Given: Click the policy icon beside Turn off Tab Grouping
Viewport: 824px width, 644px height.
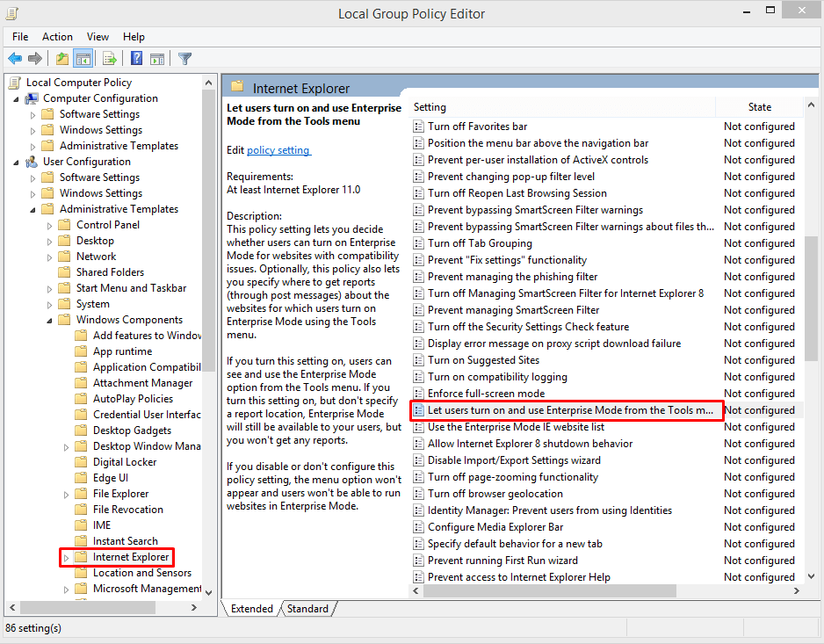Looking at the screenshot, I should click(418, 243).
